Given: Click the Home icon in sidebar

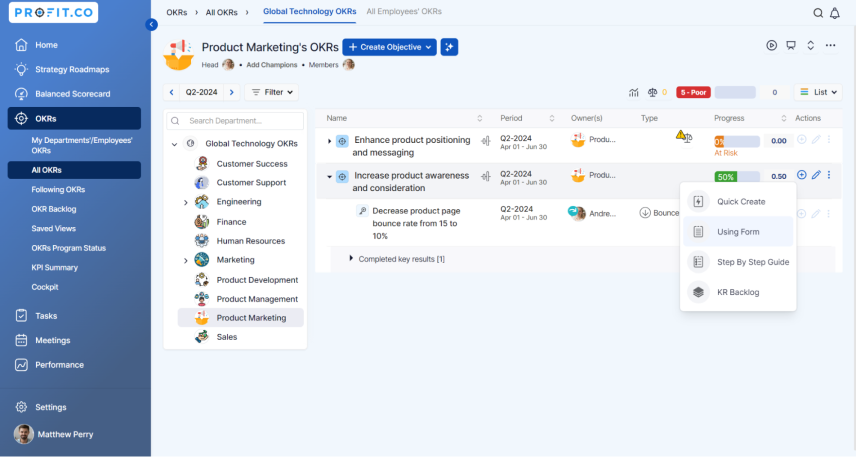Looking at the screenshot, I should click(21, 45).
